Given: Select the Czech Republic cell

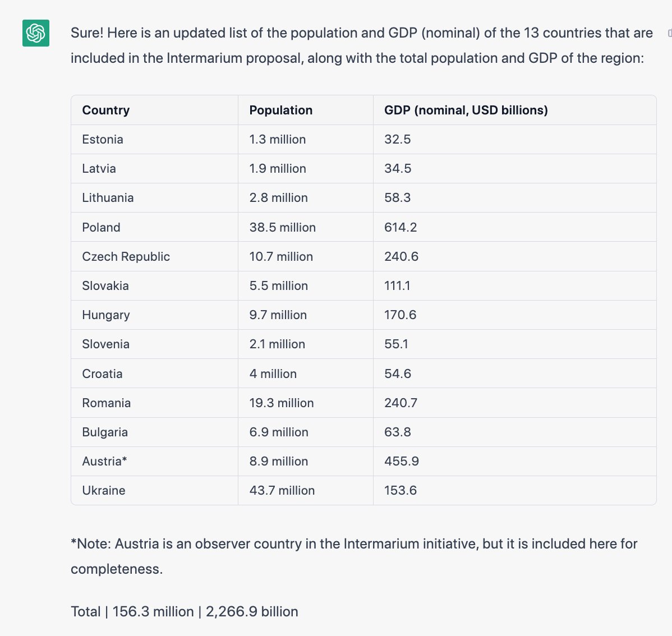Looking at the screenshot, I should [126, 257].
